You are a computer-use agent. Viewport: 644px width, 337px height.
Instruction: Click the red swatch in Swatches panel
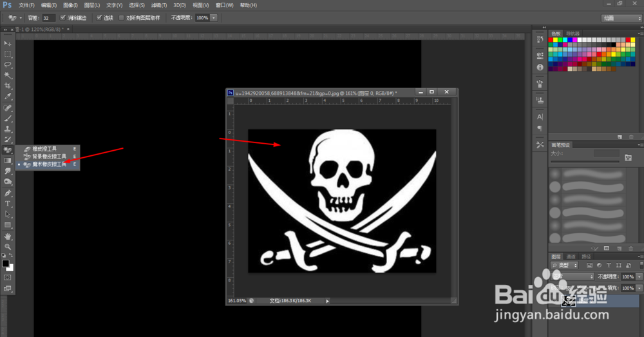tap(551, 40)
